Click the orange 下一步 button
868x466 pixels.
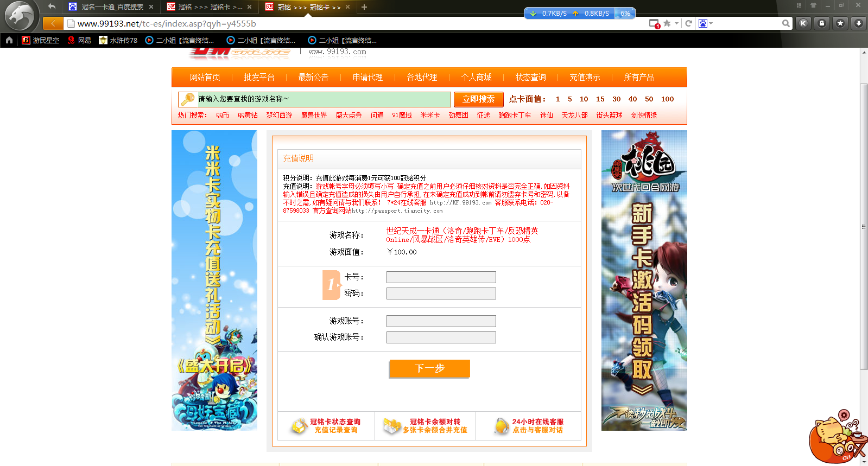pos(429,368)
